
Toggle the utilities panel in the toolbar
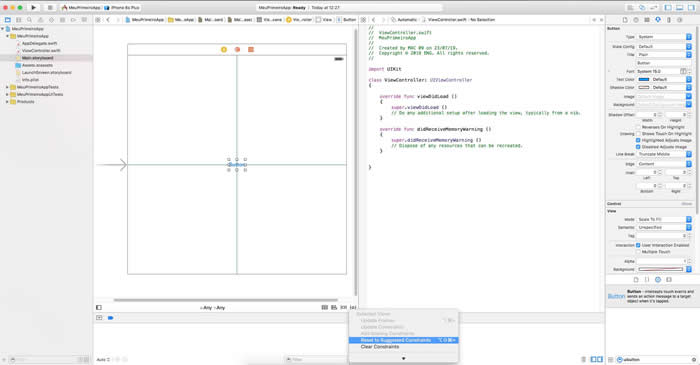pos(691,8)
